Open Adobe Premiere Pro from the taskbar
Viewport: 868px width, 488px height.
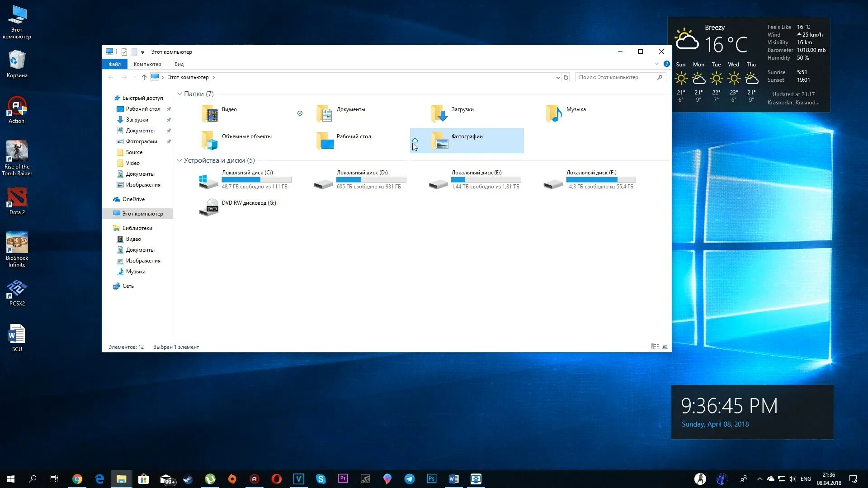[x=343, y=479]
